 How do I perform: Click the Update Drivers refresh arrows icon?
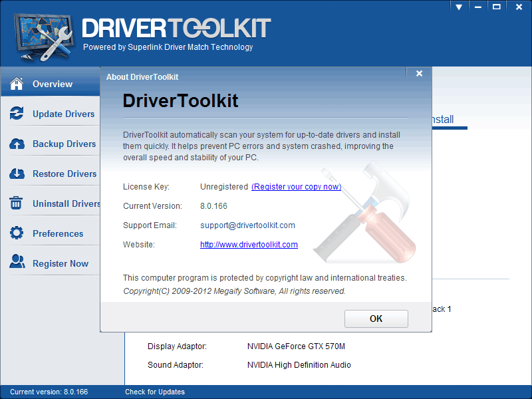17,114
